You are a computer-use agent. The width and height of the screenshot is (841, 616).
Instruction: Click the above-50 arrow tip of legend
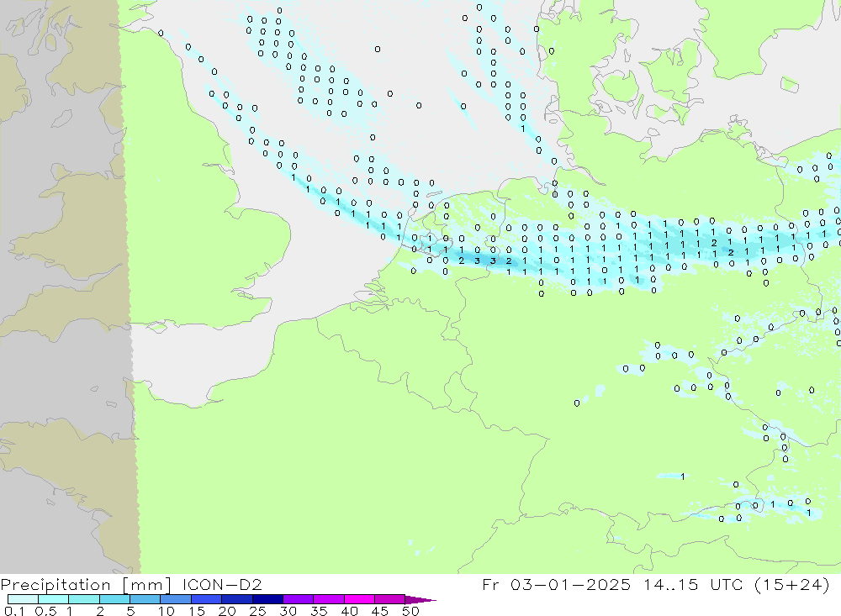point(420,600)
